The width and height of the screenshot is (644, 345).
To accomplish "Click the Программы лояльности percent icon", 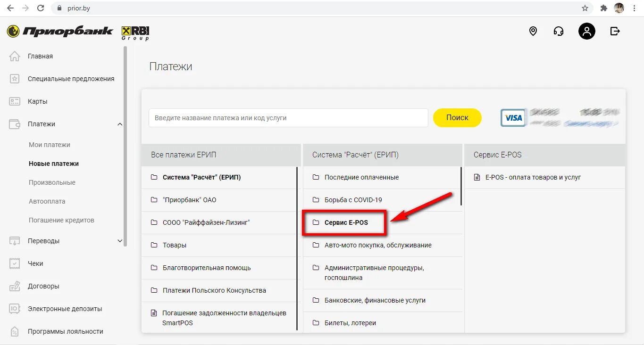I will (15, 331).
